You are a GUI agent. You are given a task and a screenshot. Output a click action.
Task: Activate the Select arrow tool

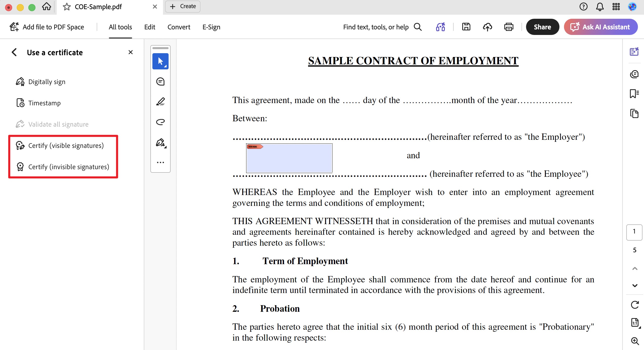click(x=160, y=61)
